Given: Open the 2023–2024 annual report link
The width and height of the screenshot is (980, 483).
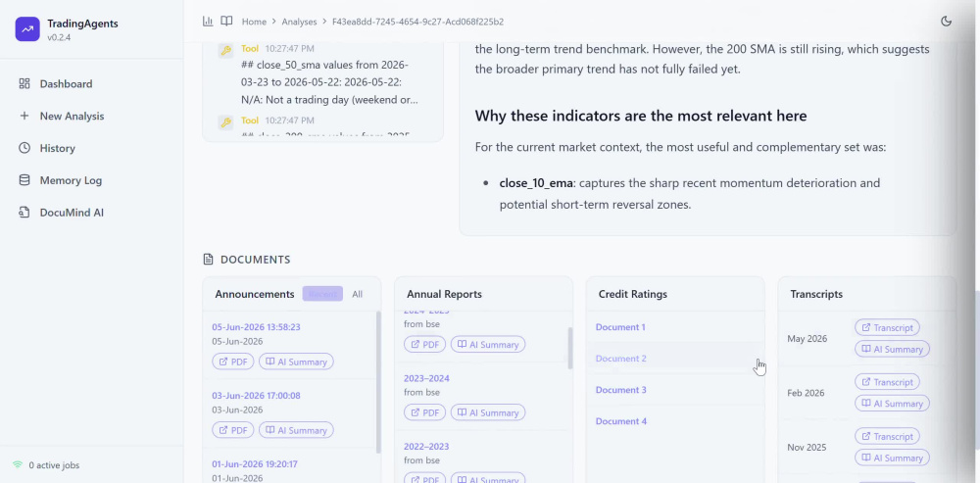Looking at the screenshot, I should coord(426,378).
